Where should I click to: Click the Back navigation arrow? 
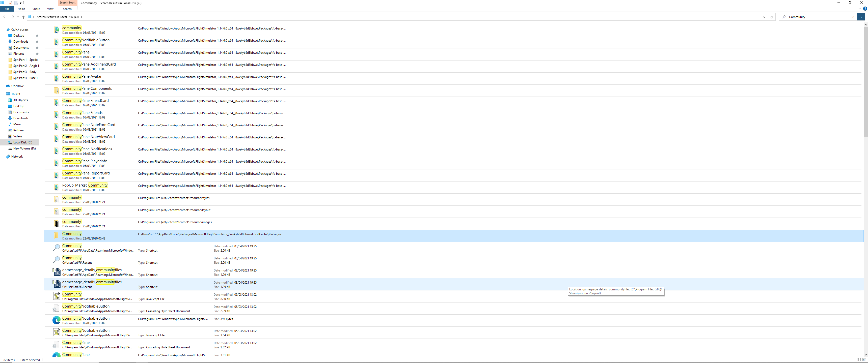[x=5, y=17]
